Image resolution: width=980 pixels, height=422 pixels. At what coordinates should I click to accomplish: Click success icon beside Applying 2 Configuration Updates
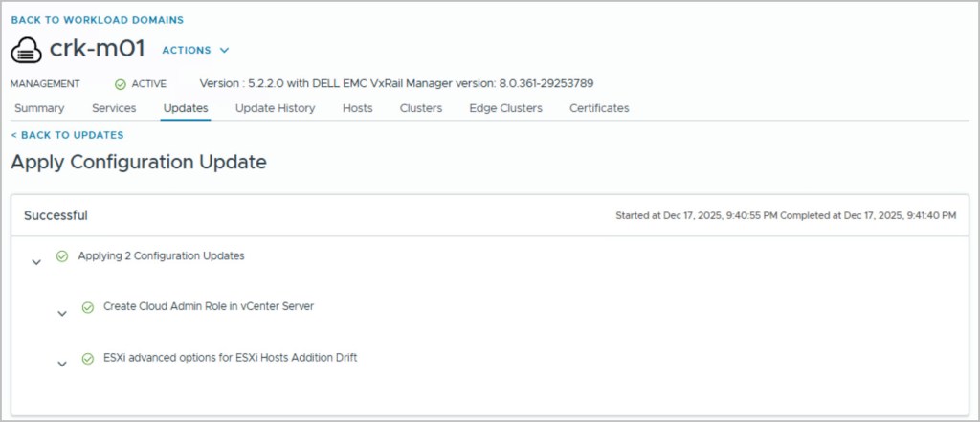click(x=62, y=256)
